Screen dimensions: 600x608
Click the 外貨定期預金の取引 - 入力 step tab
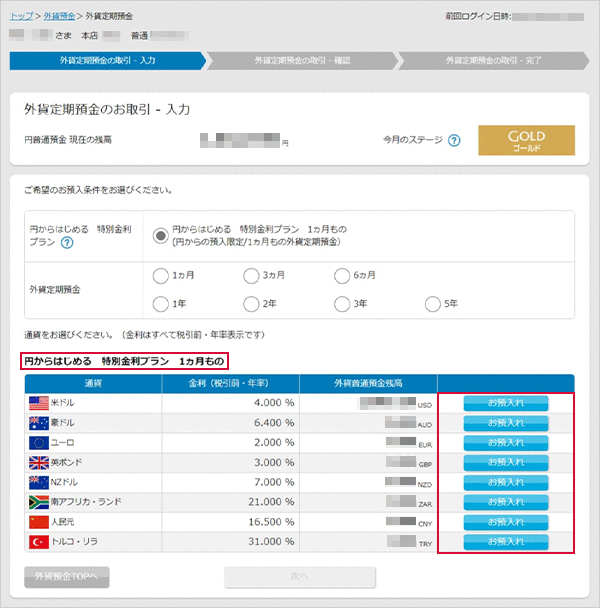pos(107,60)
